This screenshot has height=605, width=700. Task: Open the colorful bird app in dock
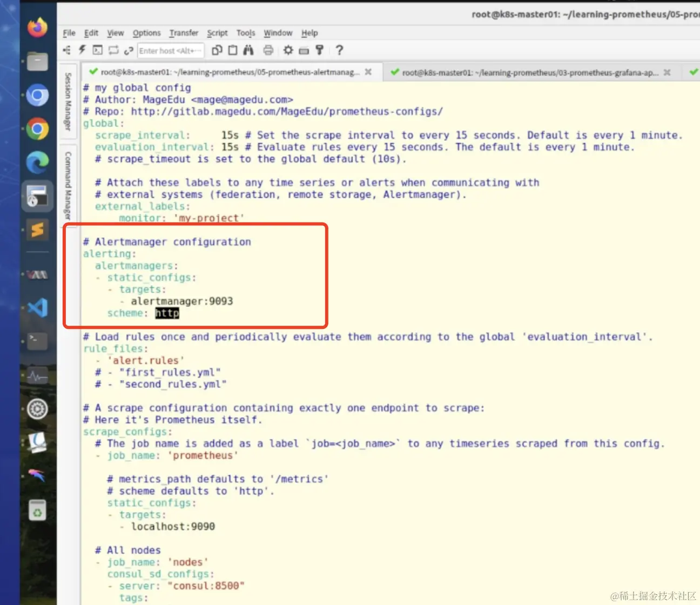coord(37,475)
